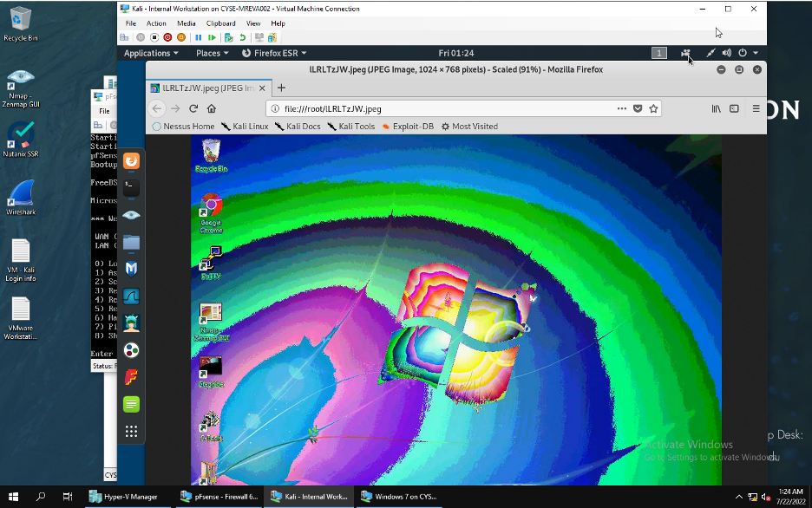
Task: Click the Firefox back arrow
Action: point(157,108)
